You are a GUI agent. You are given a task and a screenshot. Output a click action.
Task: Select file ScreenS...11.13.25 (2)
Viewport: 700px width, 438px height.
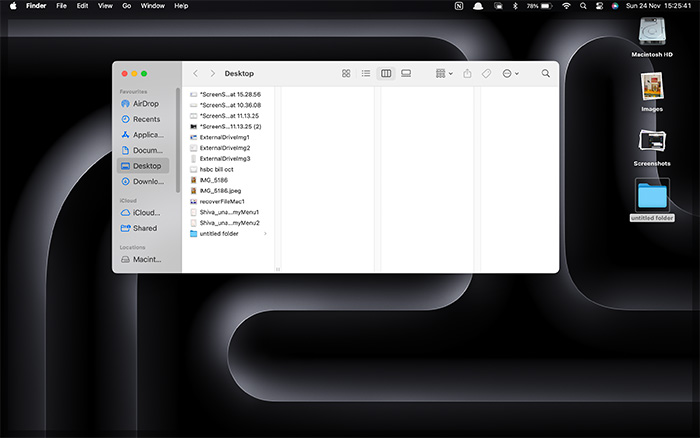pyautogui.click(x=229, y=126)
